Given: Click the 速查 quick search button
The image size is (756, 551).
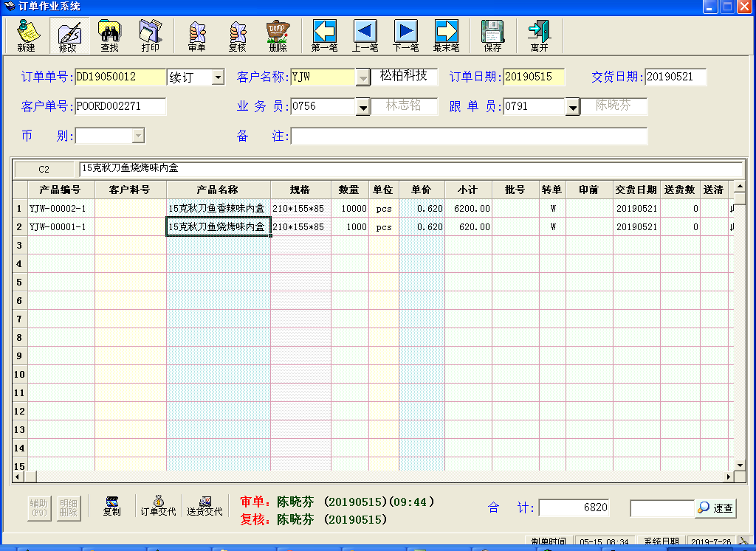Looking at the screenshot, I should coord(715,507).
